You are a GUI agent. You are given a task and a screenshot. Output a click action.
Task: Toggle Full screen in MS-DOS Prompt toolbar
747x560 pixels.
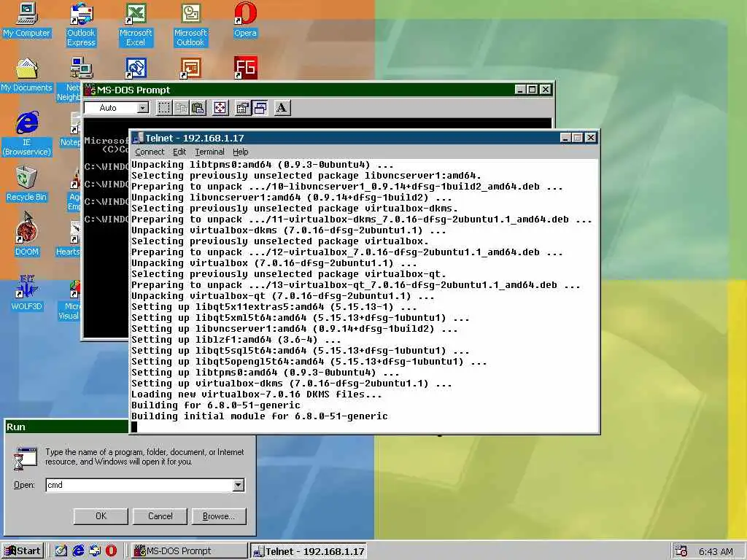tap(220, 108)
